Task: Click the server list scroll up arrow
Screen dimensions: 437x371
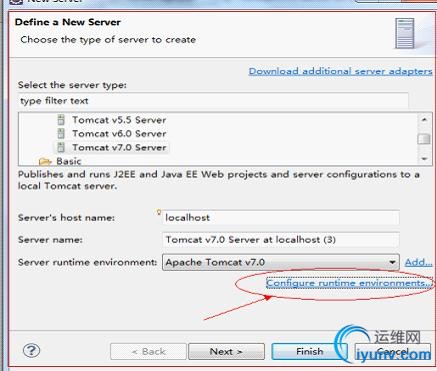Action: pyautogui.click(x=424, y=120)
